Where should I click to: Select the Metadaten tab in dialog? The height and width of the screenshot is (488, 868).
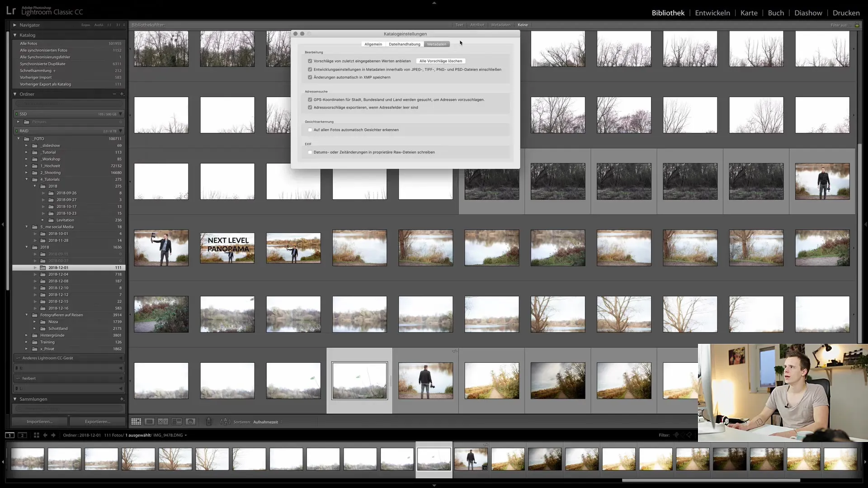tap(437, 44)
